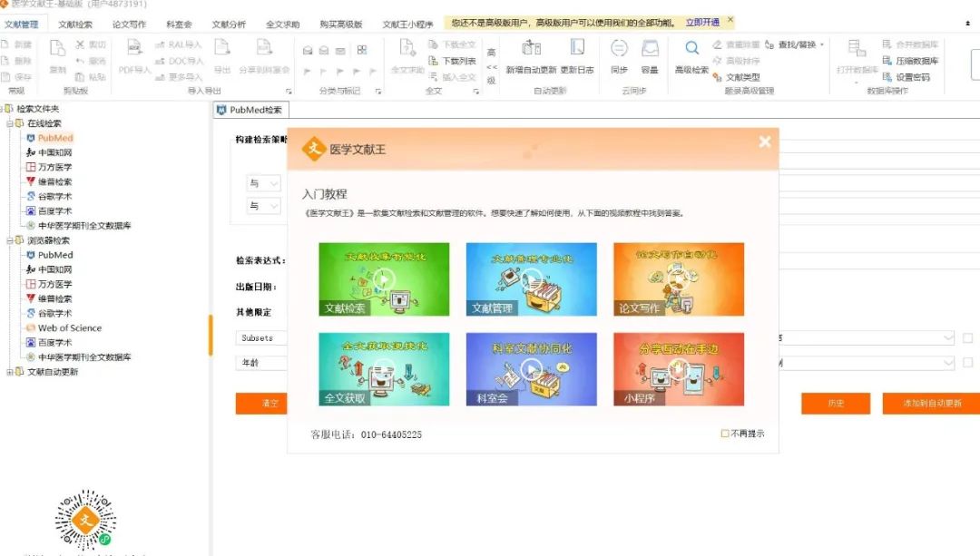Image resolution: width=980 pixels, height=556 pixels.
Task: Switch to the 文献检索 ribbon tab
Action: (75, 24)
